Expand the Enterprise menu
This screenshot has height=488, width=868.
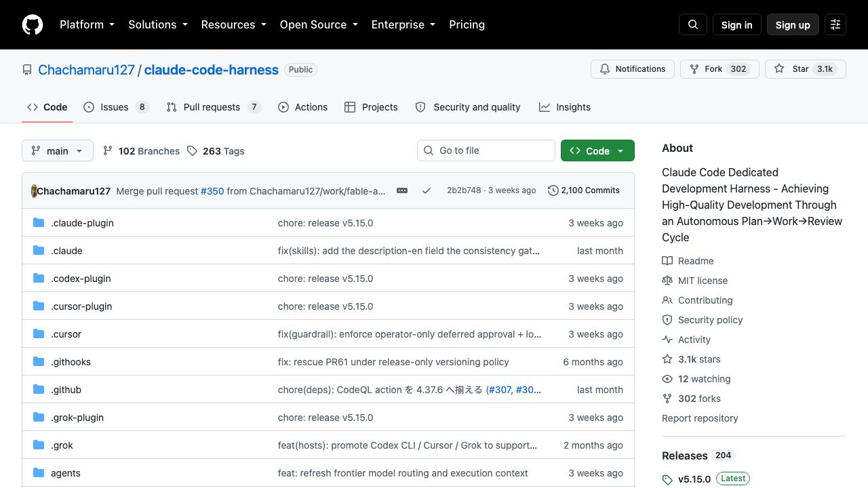coord(403,24)
